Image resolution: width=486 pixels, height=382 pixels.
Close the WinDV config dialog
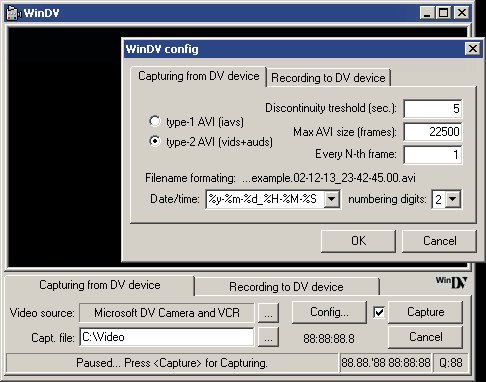(473, 49)
